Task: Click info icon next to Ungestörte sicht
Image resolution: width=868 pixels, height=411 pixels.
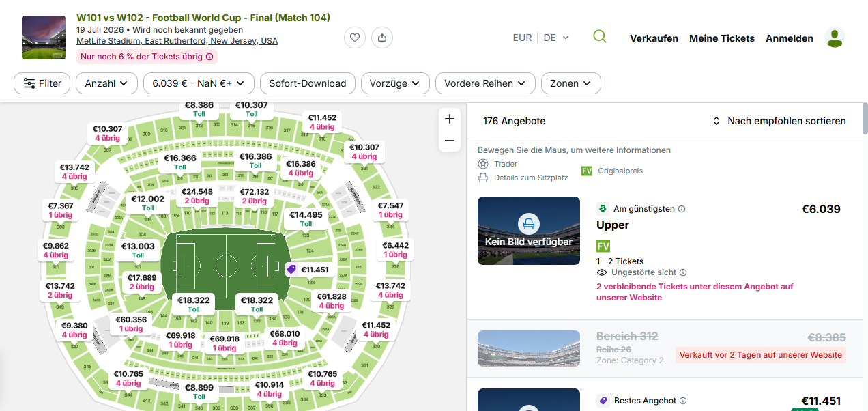Action: tap(683, 272)
